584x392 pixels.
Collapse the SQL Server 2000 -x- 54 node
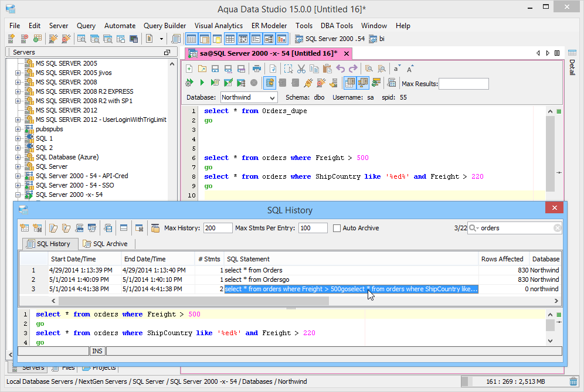(18, 195)
